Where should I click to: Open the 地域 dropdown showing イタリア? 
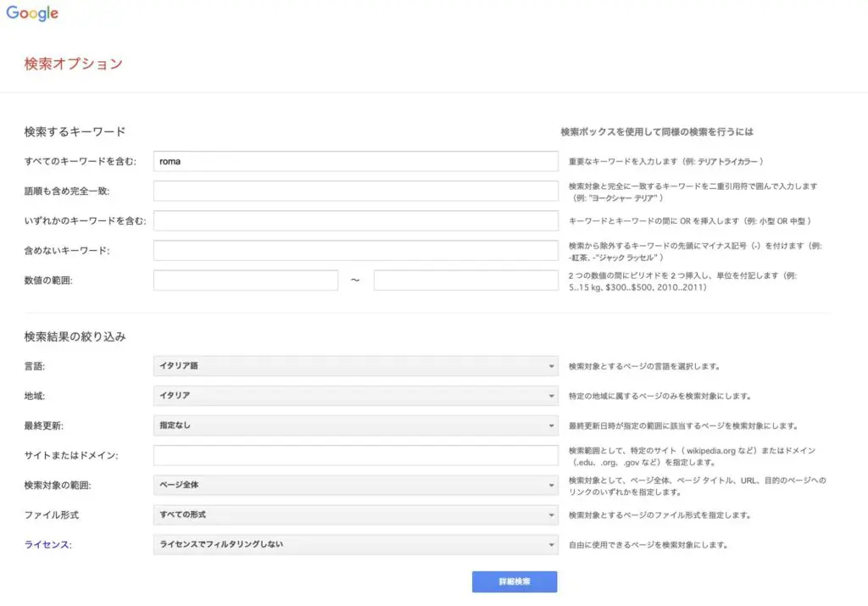(x=355, y=396)
